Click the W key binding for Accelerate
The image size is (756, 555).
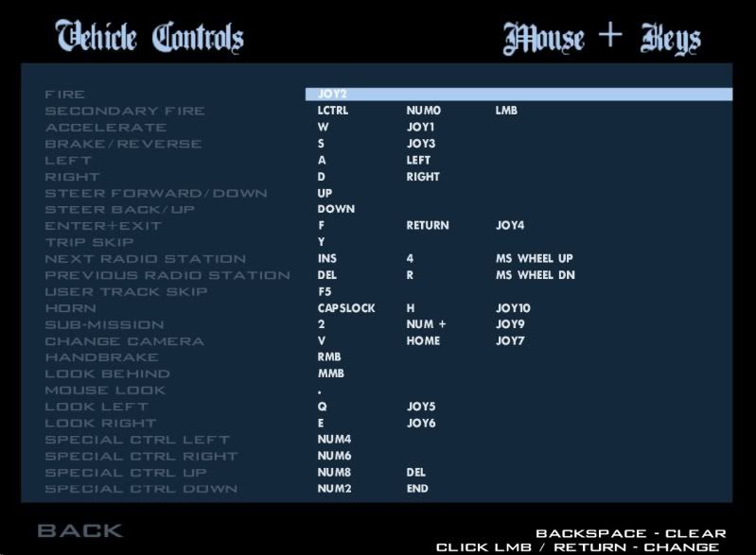323,127
